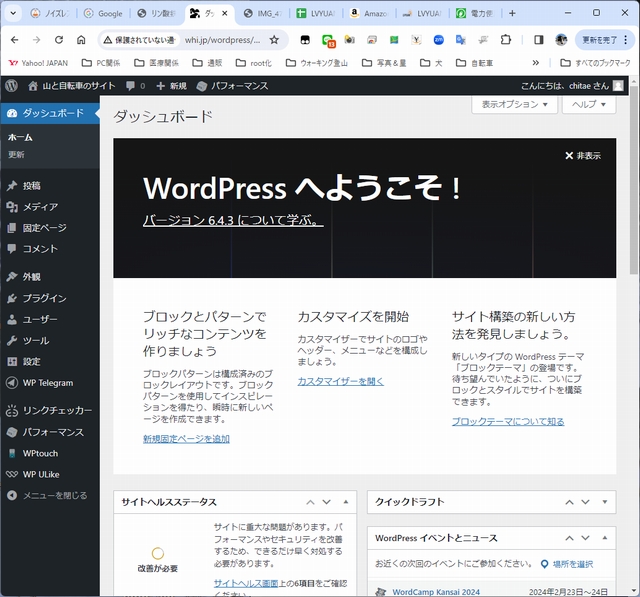
Task: Toggle the browser side panel
Action: [538, 40]
